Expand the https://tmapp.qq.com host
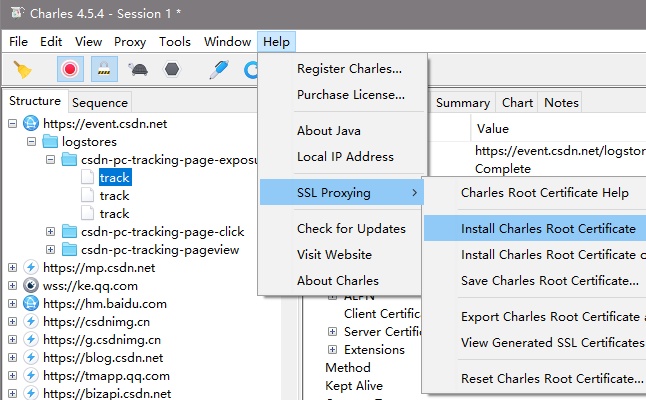This screenshot has height=400, width=646. click(12, 375)
